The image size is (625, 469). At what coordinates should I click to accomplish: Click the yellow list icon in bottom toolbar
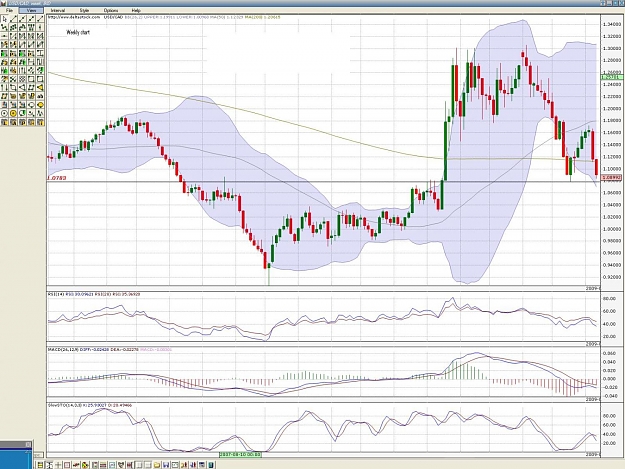pos(40,465)
